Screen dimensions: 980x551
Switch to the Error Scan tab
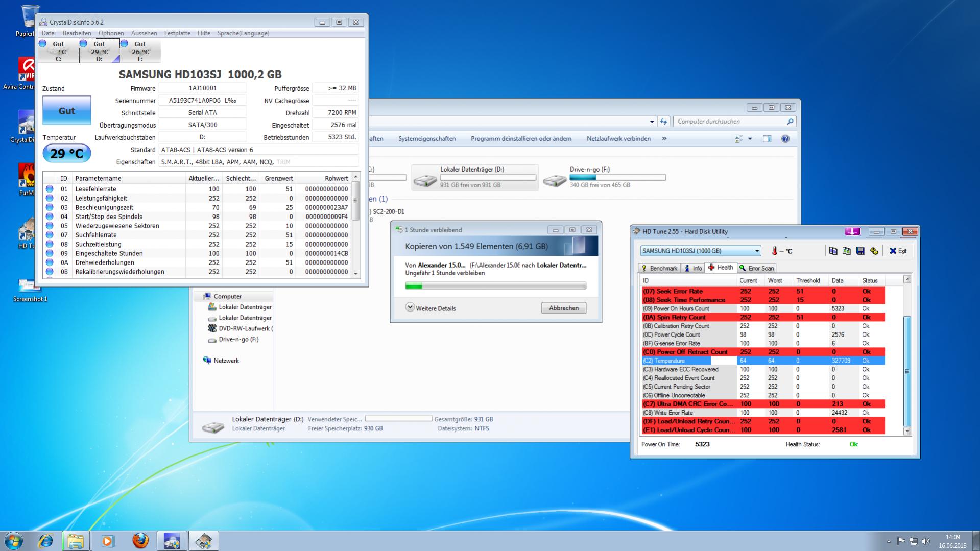(x=756, y=268)
